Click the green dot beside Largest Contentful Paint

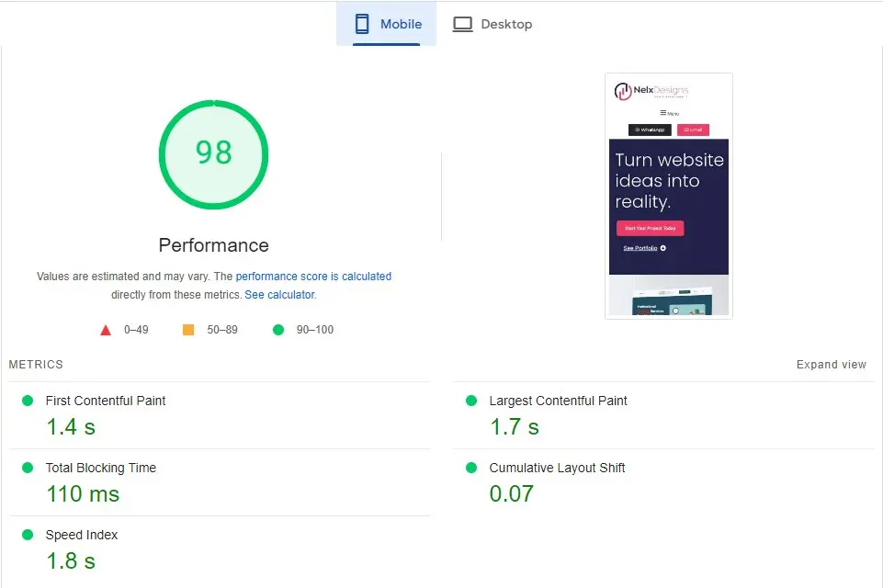click(473, 401)
